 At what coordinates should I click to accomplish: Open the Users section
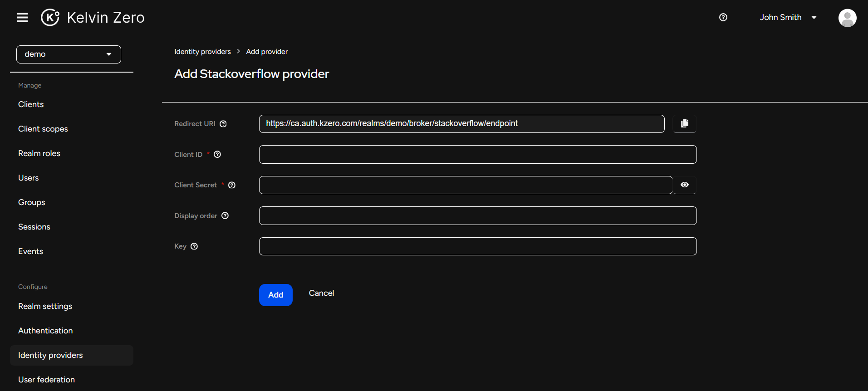(29, 178)
